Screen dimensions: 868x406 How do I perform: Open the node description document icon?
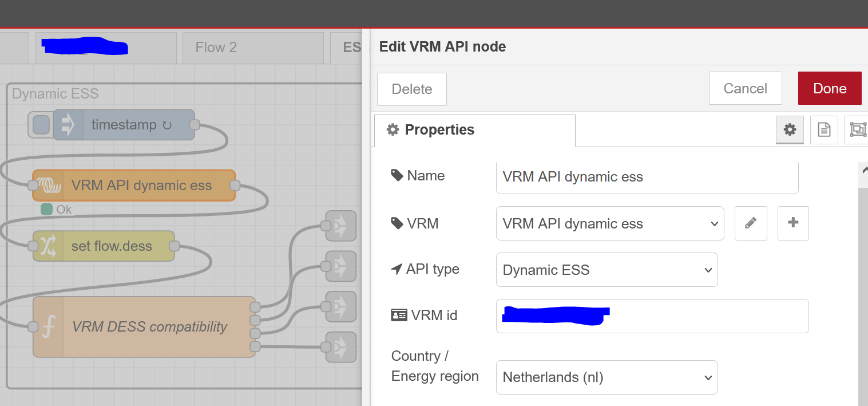pos(824,130)
